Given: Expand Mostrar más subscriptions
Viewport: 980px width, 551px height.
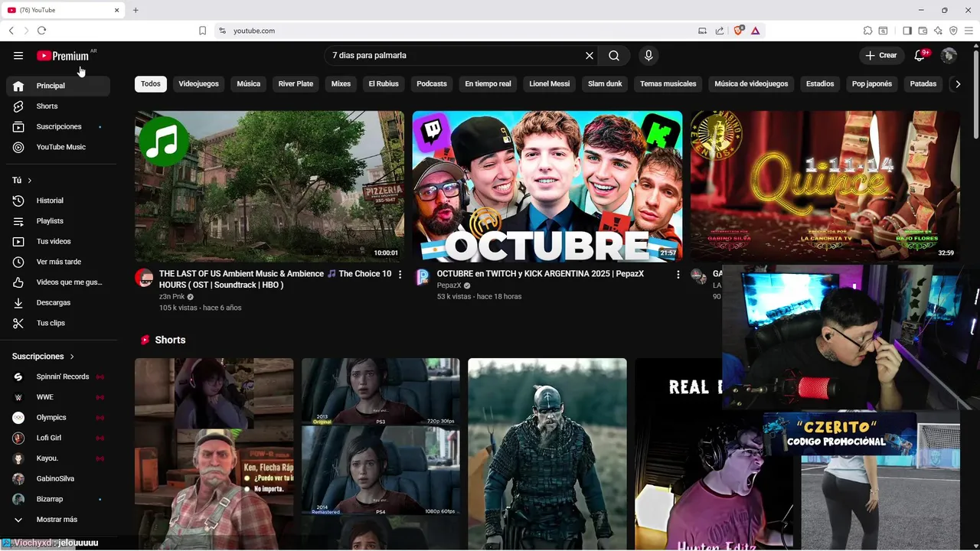Looking at the screenshot, I should 58,520.
